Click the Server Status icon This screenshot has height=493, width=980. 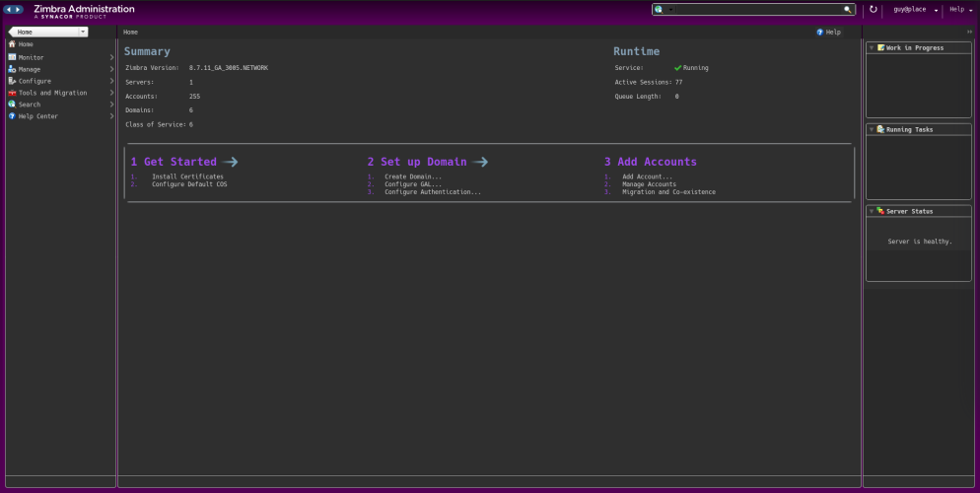coord(881,211)
